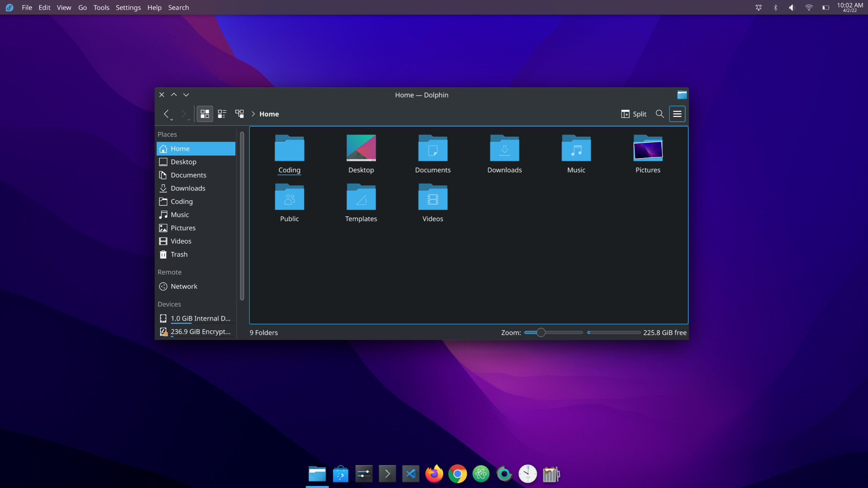Screen dimensions: 868x488
Task: Open the Wi-Fi network tray icon
Action: (x=809, y=7)
